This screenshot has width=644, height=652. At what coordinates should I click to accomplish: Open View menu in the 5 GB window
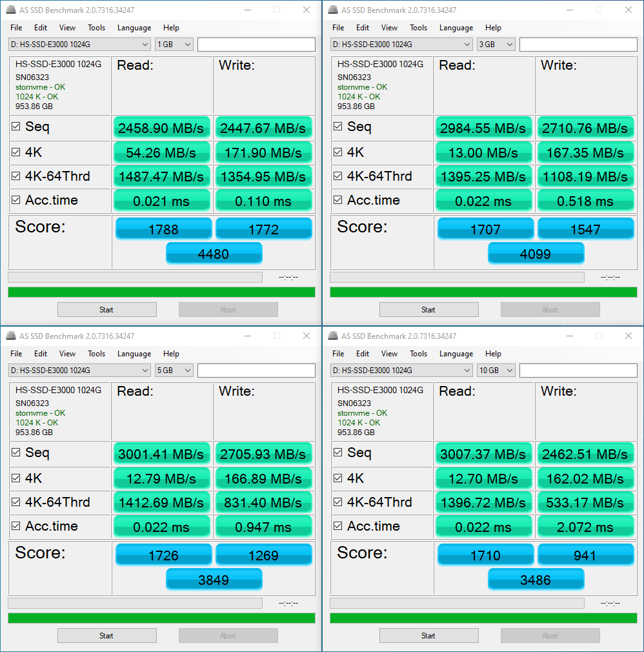[67, 354]
